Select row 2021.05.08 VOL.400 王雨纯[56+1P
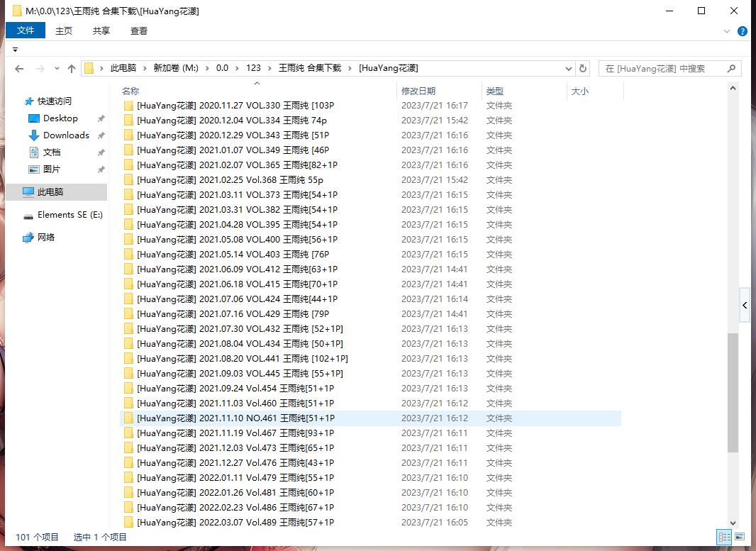The image size is (756, 551). coord(370,240)
